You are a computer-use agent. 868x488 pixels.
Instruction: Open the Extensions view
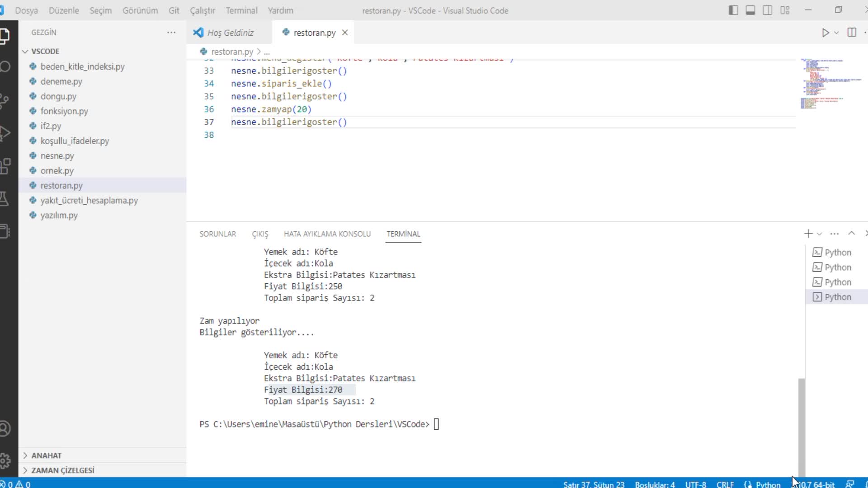pos(5,166)
